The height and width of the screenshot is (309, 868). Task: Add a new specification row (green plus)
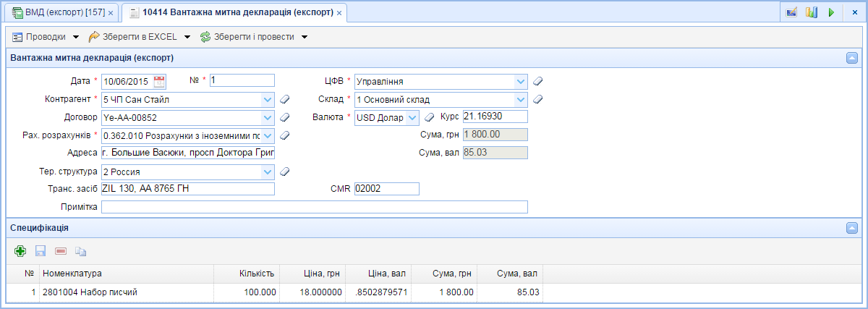(x=20, y=251)
